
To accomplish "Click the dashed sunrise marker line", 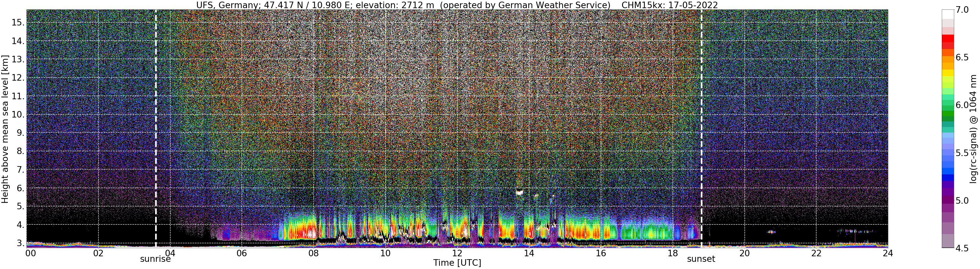I will pos(155,129).
